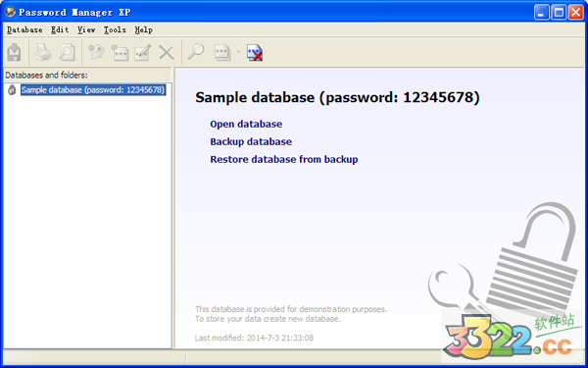This screenshot has width=588, height=368.
Task: Open the Tools menu
Action: [x=115, y=29]
